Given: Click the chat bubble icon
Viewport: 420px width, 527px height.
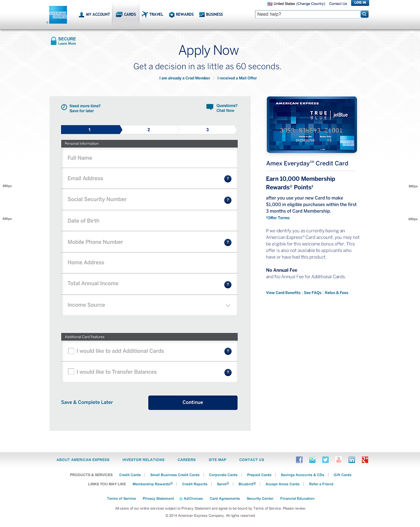Looking at the screenshot, I should pyautogui.click(x=210, y=107).
